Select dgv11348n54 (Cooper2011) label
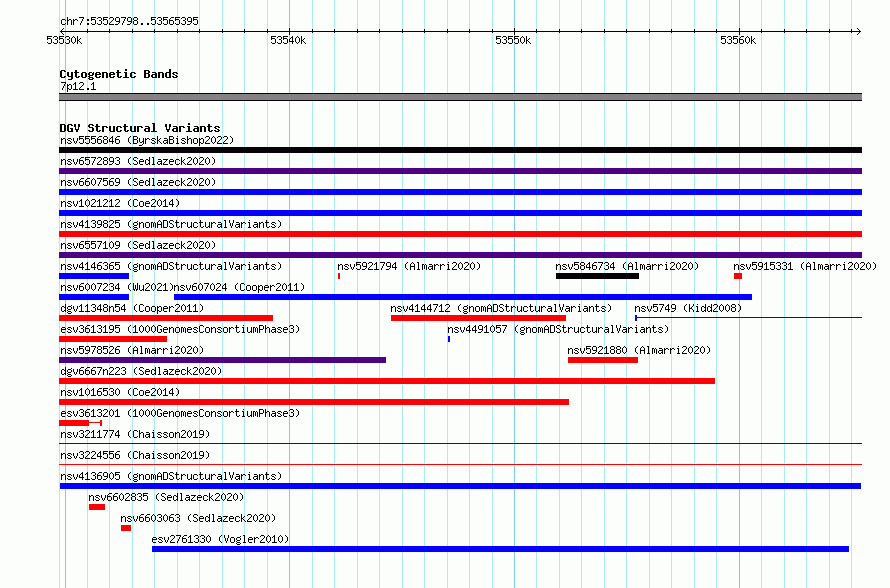 tap(132, 308)
